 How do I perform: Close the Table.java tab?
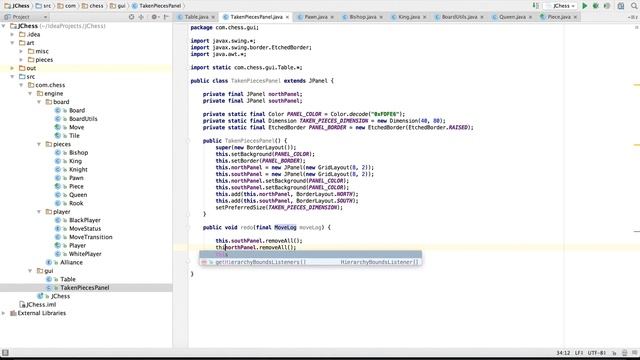pos(213,17)
